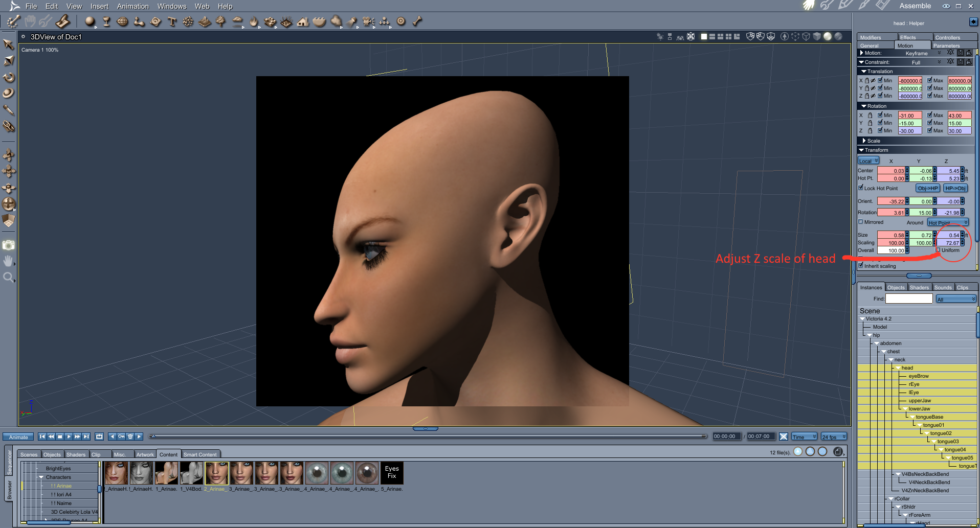
Task: Open the Smart Content browser tab
Action: click(x=200, y=454)
